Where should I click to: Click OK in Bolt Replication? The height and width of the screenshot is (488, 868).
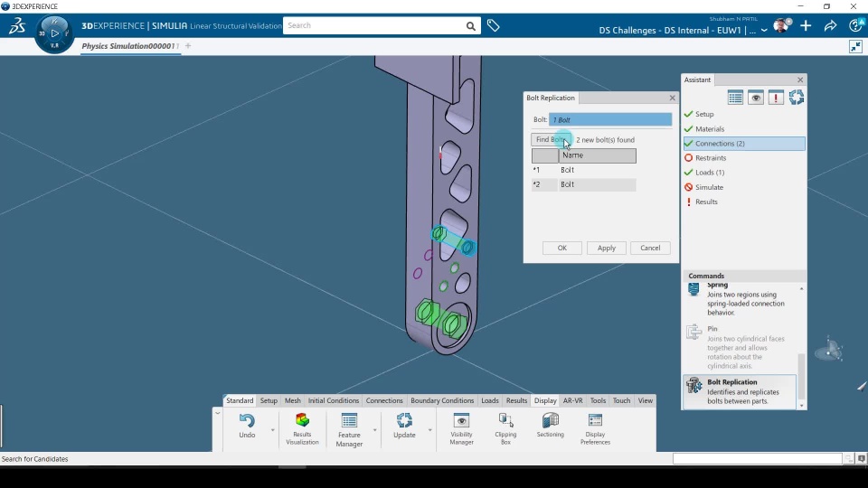tap(561, 248)
